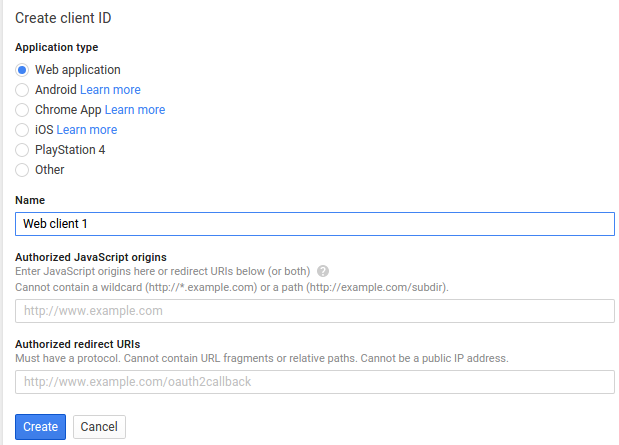Open the Learn more link beside iOS
Image resolution: width=619 pixels, height=445 pixels.
[x=87, y=130]
